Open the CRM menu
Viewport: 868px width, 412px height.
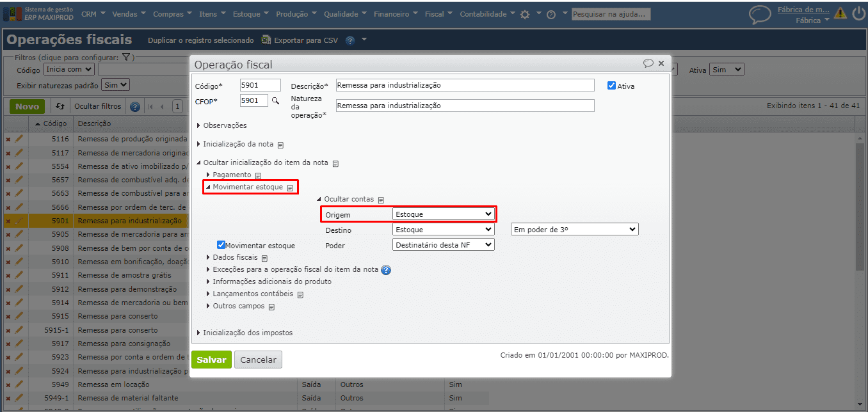[92, 14]
